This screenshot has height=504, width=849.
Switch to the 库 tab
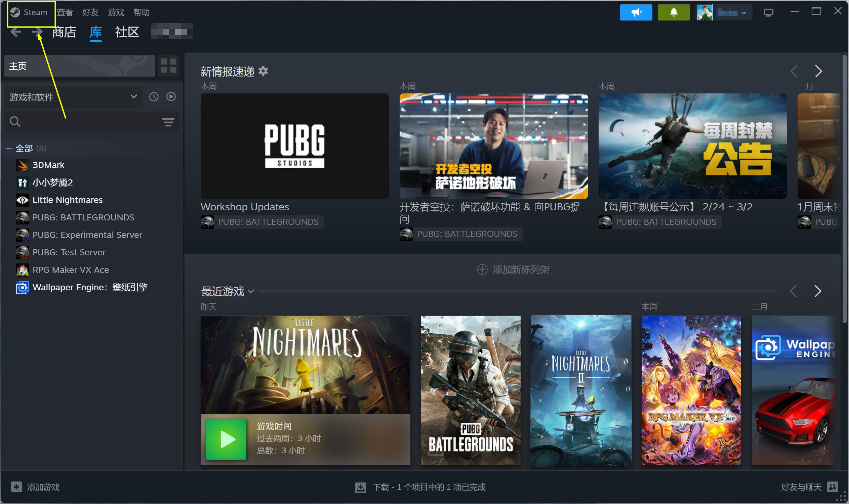(x=95, y=32)
